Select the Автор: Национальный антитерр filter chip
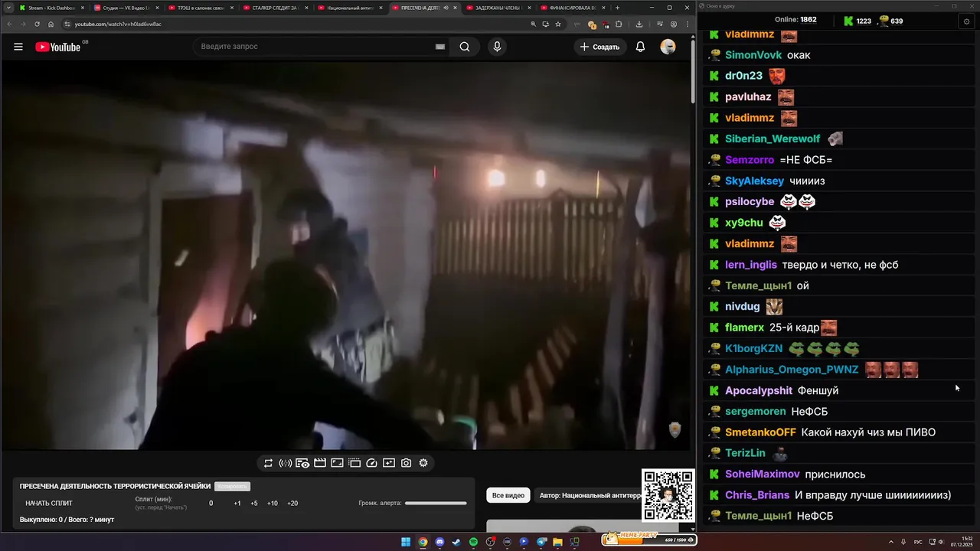 [x=590, y=495]
